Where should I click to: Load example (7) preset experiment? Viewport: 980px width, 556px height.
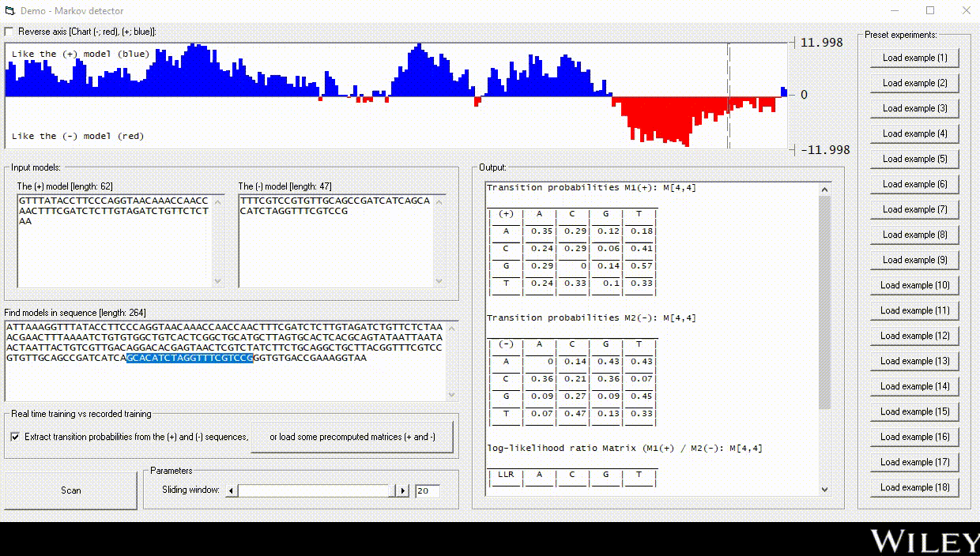pos(914,209)
